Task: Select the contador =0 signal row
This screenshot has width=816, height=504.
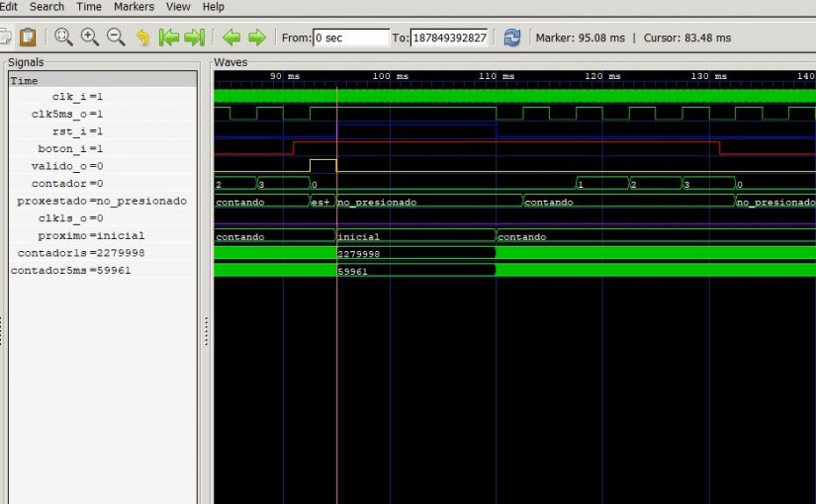Action: click(103, 183)
